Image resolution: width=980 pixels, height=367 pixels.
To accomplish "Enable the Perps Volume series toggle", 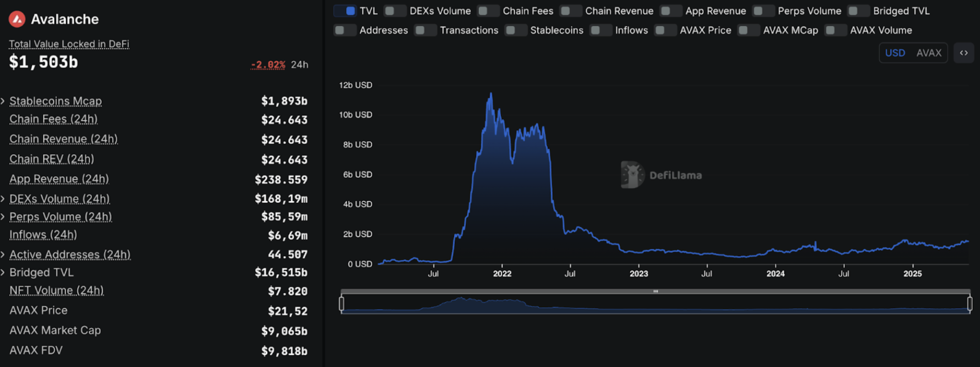I will coord(763,11).
